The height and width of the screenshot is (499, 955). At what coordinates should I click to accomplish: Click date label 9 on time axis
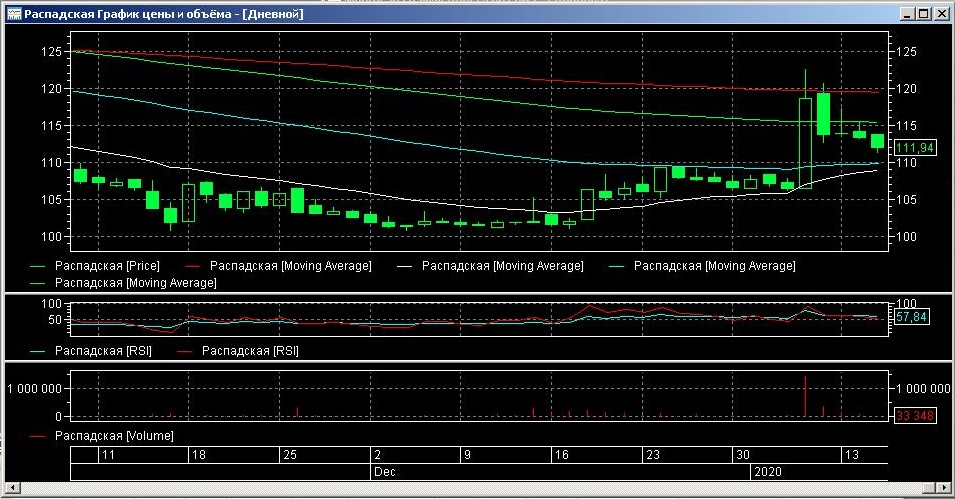coord(468,455)
